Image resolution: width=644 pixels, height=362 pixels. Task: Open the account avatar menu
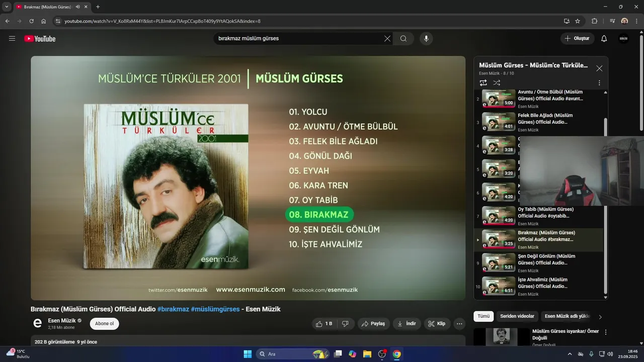[624, 39]
